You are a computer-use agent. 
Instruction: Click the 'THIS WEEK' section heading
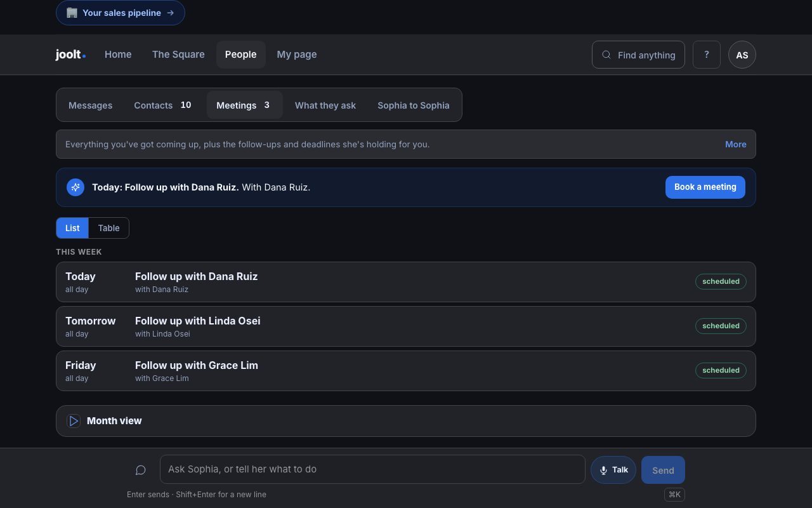pos(79,252)
